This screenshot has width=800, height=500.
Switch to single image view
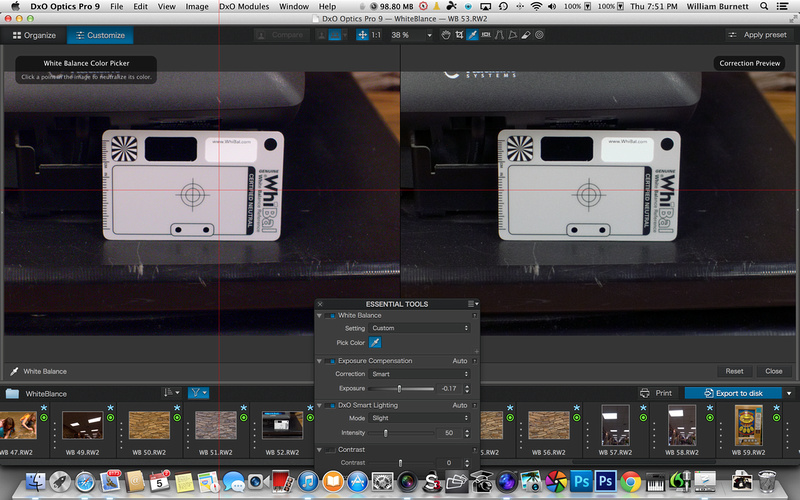[x=321, y=35]
